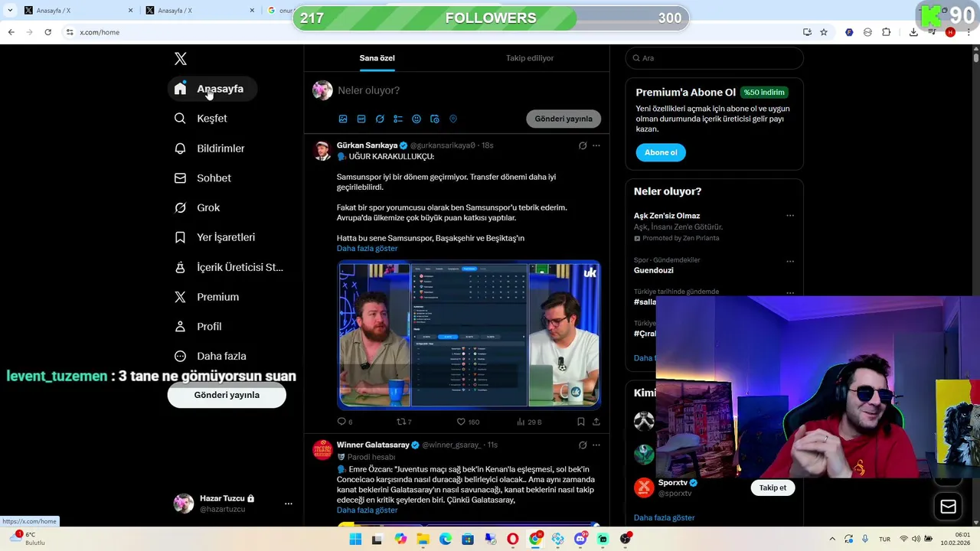This screenshot has width=980, height=551.
Task: Open Aşk Zen'siz Olmaz trend
Action: (667, 216)
